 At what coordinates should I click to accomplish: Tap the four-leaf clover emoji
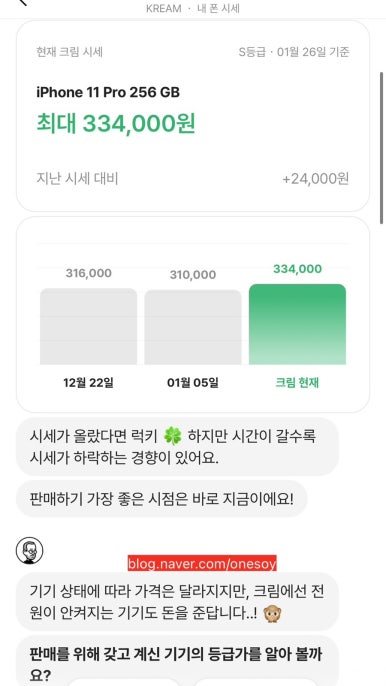point(172,437)
